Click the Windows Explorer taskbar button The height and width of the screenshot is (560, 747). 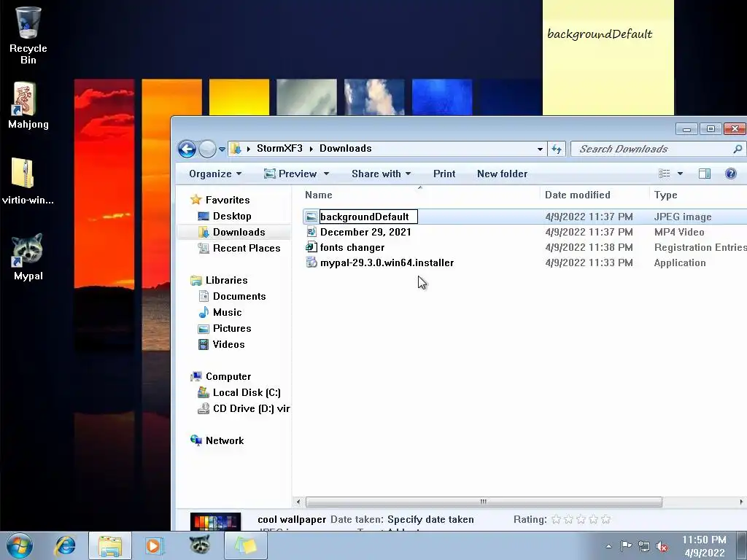[110, 545]
